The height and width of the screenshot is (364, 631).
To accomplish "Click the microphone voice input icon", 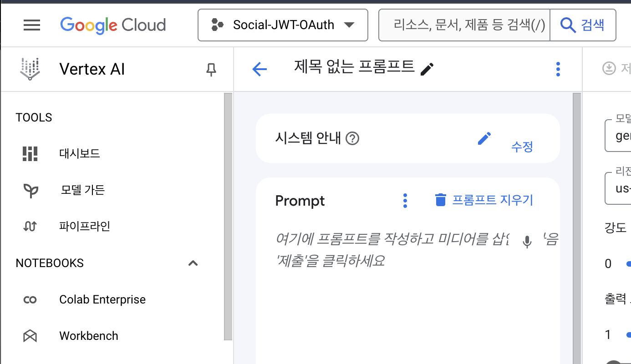I will pos(527,242).
